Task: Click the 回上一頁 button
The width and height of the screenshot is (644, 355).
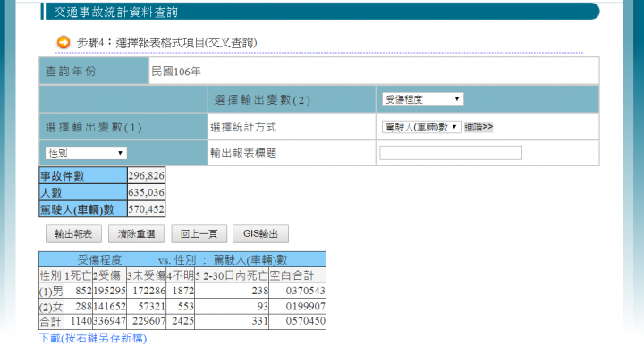Action: pyautogui.click(x=199, y=234)
